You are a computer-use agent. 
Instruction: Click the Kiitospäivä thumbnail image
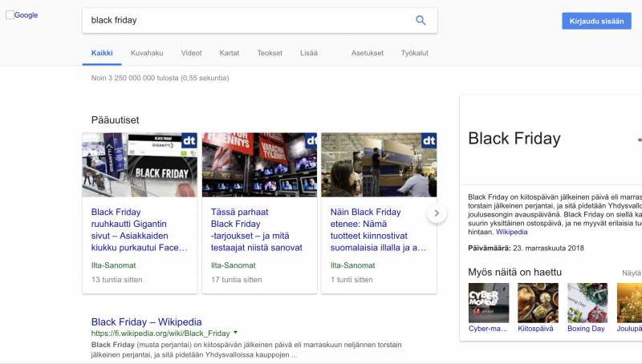[538, 303]
